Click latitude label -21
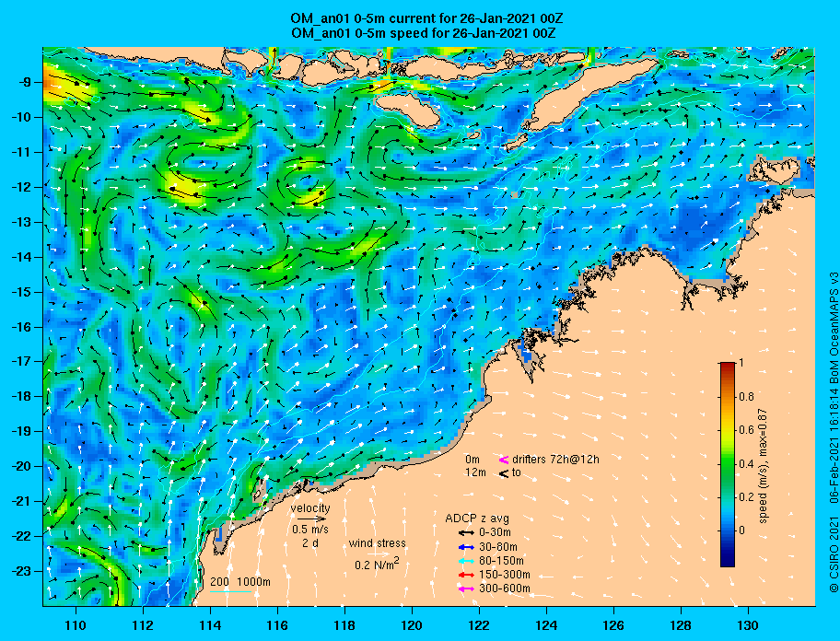Screen dimensions: 840x641 [x=22, y=502]
